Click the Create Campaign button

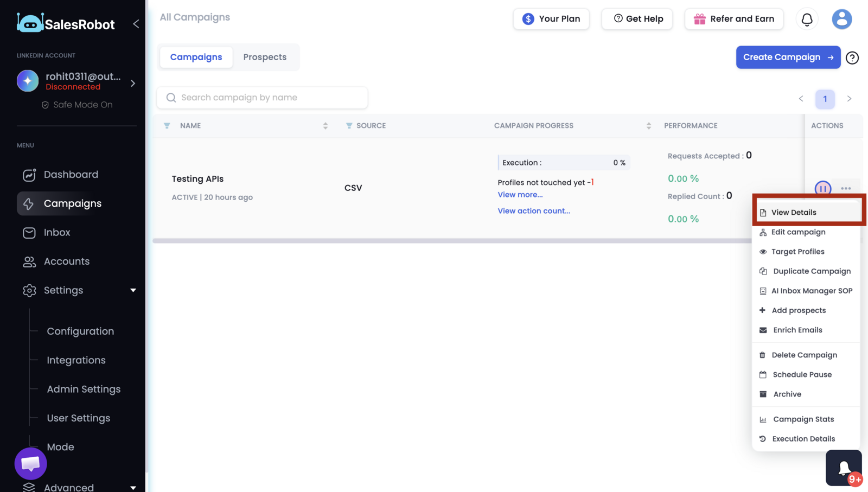click(x=788, y=57)
